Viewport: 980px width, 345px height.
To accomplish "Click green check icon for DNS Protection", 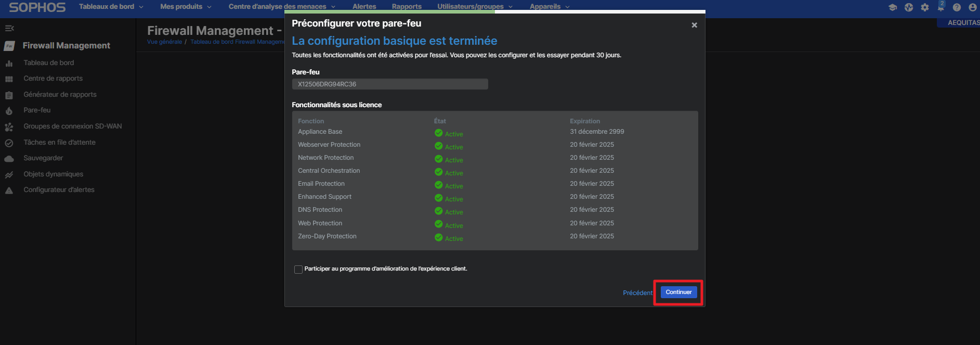I will (439, 211).
